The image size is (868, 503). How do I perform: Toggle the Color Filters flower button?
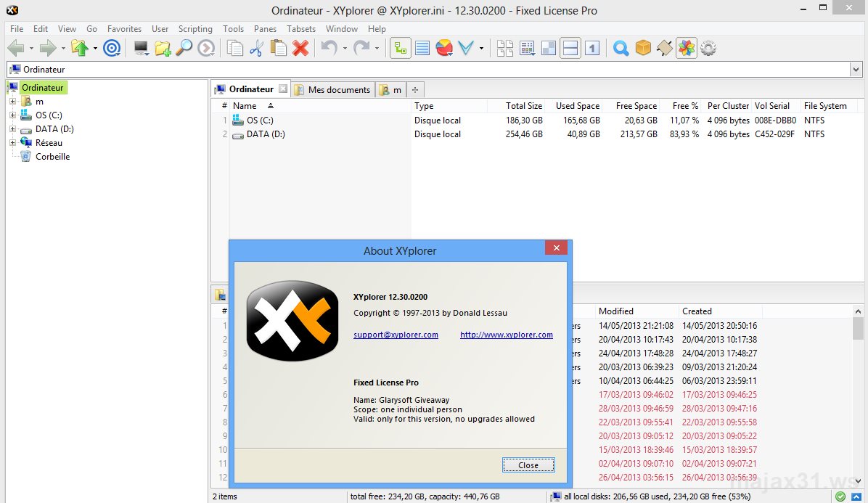pyautogui.click(x=687, y=49)
